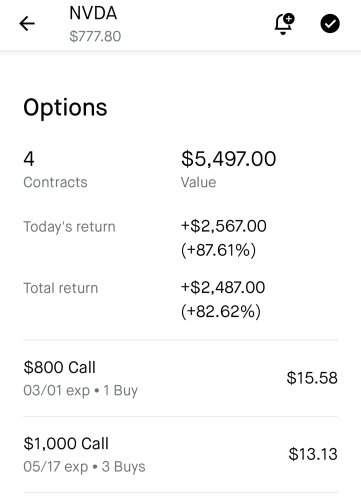The width and height of the screenshot is (361, 502).
Task: Tap the $777.80 stock price
Action: coord(95,36)
